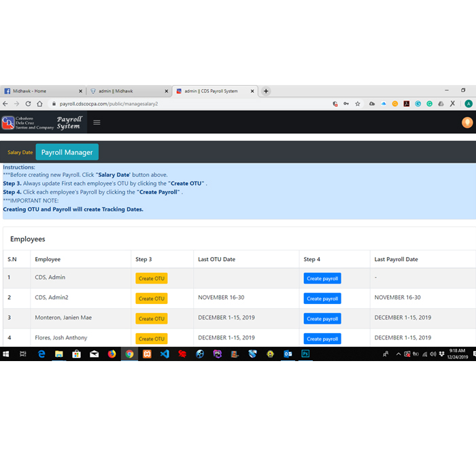
Task: Create OTU for Flores, Josh Anthony
Action: (151, 338)
